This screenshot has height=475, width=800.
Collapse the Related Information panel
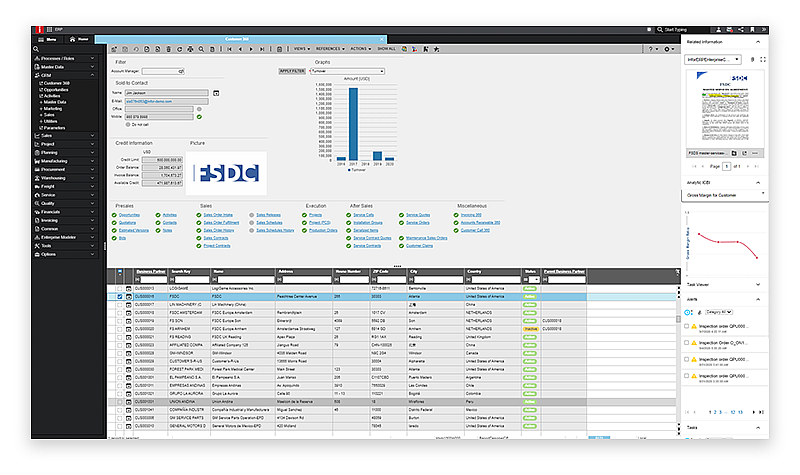[x=756, y=43]
